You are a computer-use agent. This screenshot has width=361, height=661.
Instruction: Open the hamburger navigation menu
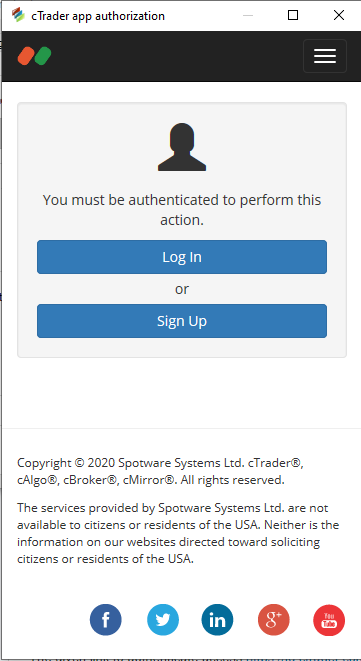pos(325,56)
